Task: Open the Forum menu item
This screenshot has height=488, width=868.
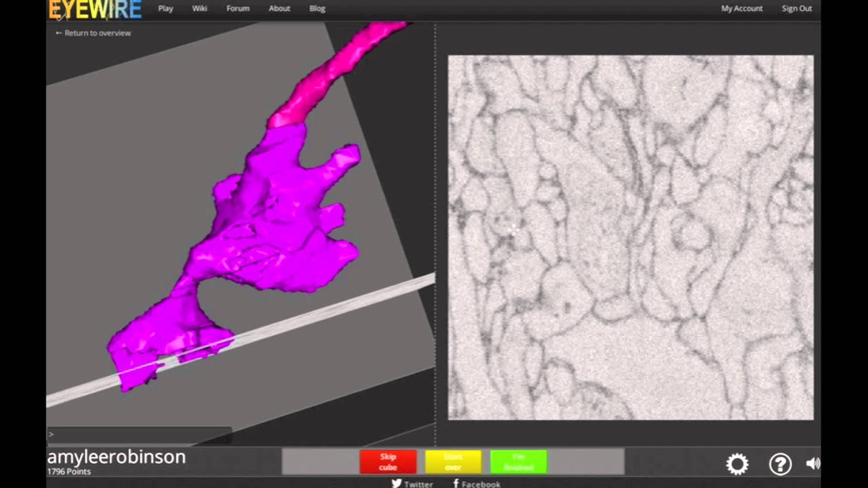Action: point(238,8)
